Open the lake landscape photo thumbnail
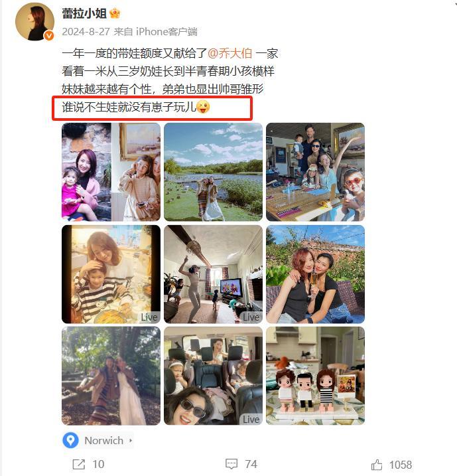Screen dimensions: 457x476 click(213, 172)
